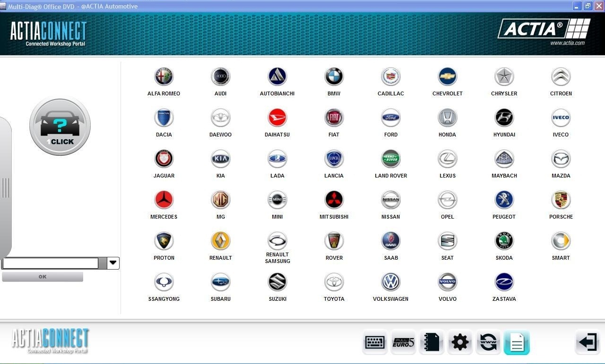Choose the Maybach brand icon
605x364 pixels.
tap(504, 159)
